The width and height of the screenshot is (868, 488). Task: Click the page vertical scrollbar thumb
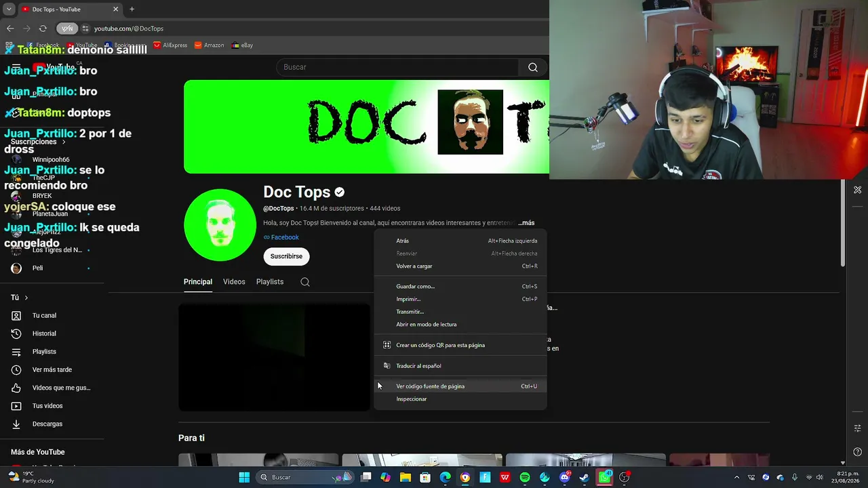click(843, 224)
